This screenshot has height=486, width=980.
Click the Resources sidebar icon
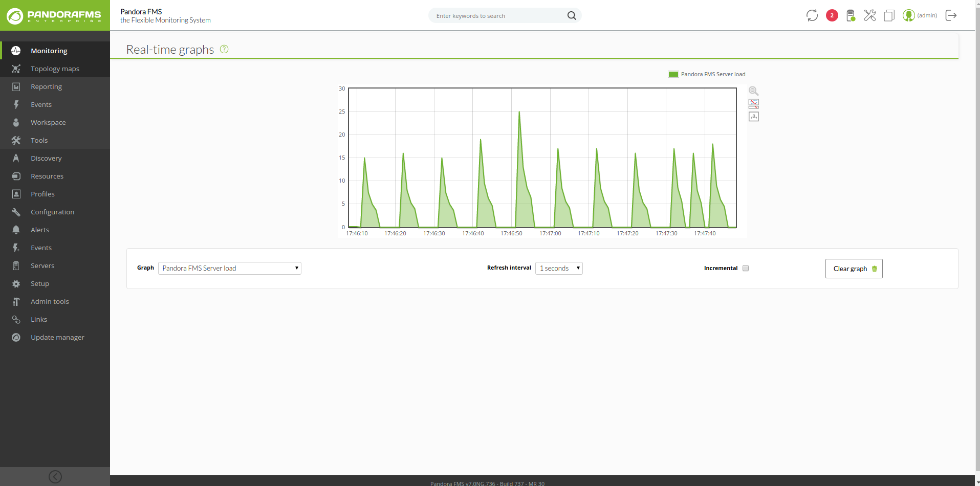(x=16, y=176)
